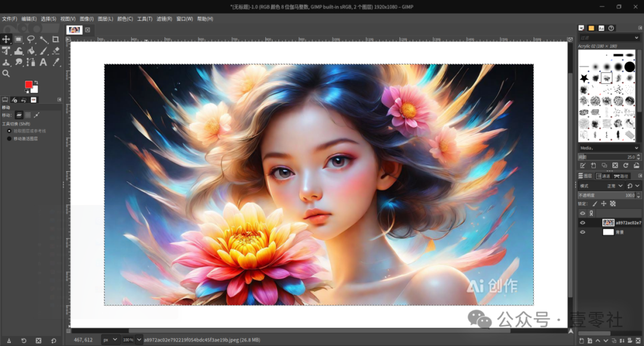Expand the Media brush tag dropdown
This screenshot has width=644, height=346.
pyautogui.click(x=637, y=148)
